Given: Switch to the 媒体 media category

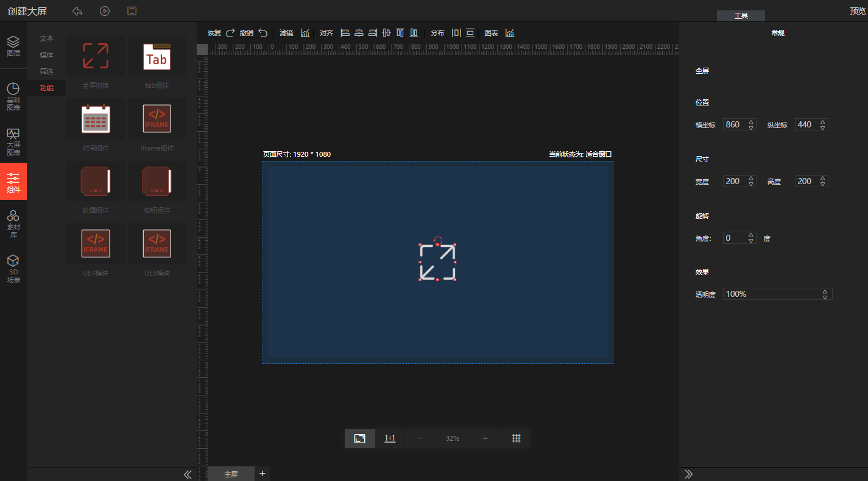Looking at the screenshot, I should point(47,55).
